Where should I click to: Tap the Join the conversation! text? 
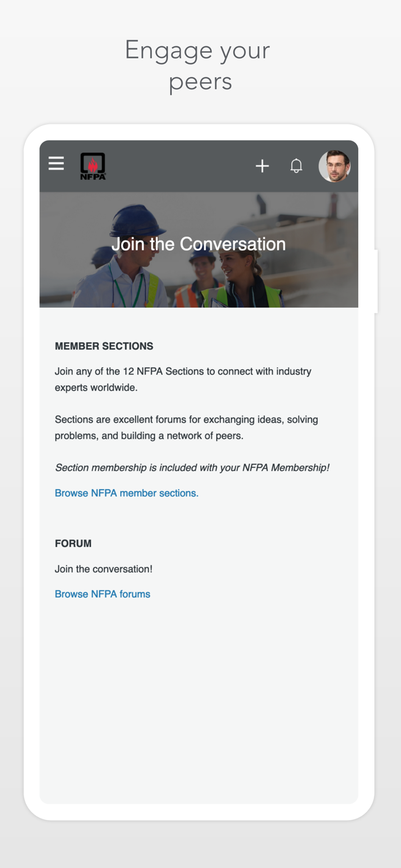click(103, 569)
